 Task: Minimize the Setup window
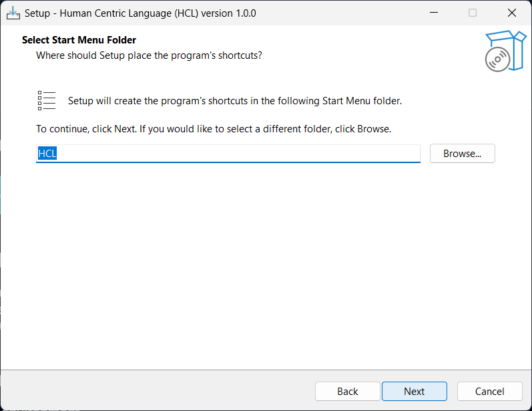434,13
